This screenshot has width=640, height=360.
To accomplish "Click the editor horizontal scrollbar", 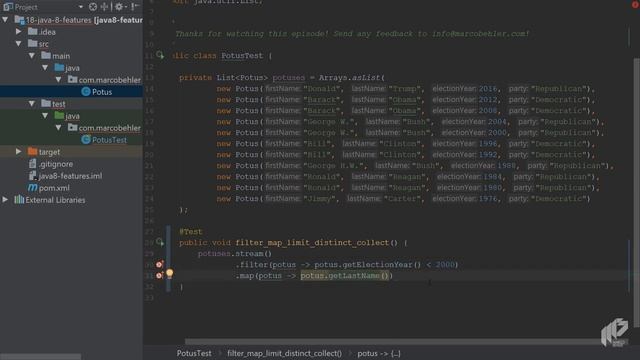I will (x=392, y=341).
